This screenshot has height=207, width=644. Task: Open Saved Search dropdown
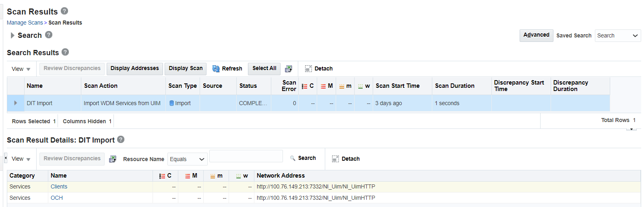(618, 35)
